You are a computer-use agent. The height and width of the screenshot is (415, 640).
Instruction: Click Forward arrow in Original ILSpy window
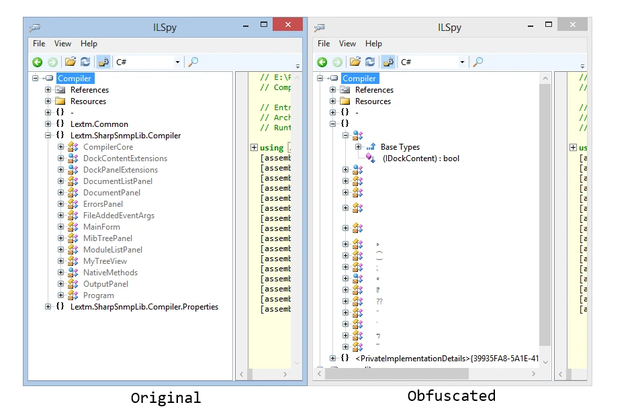click(53, 62)
